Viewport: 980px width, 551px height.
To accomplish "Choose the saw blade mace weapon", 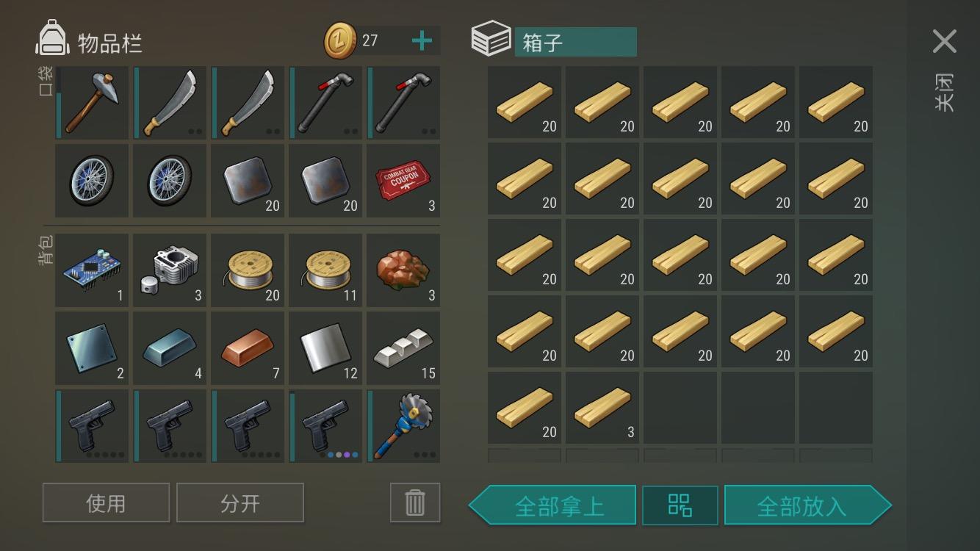I will coord(403,426).
